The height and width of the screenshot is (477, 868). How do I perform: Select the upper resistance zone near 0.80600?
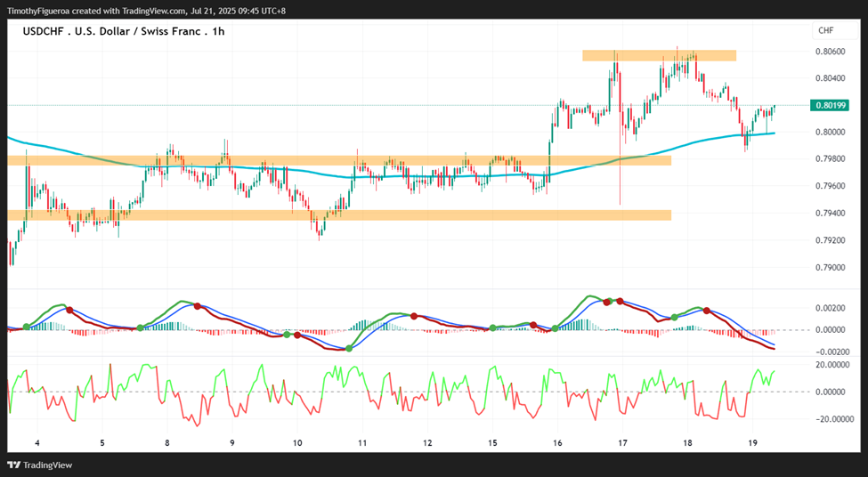pos(660,55)
